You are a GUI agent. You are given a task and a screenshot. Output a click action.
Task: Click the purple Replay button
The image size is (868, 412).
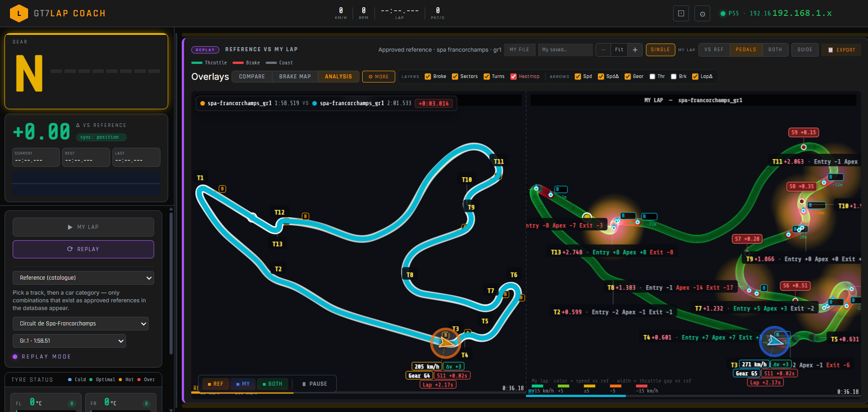83,249
